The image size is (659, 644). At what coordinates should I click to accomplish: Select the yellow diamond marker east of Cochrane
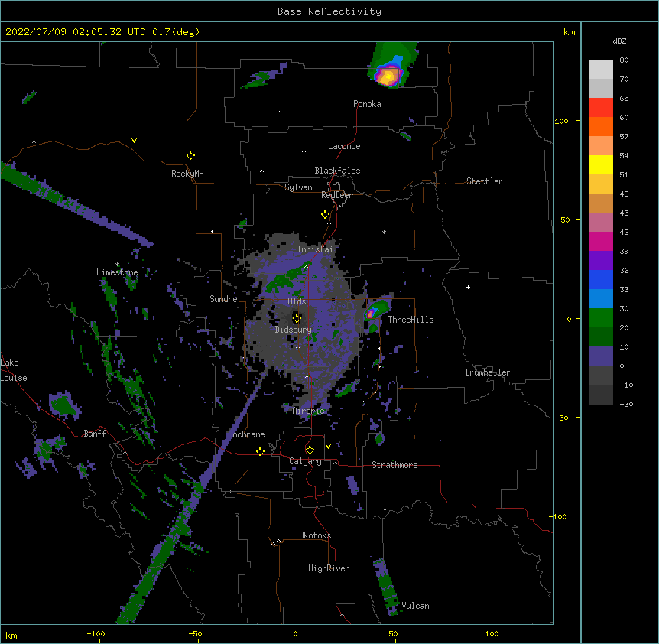pyautogui.click(x=260, y=451)
